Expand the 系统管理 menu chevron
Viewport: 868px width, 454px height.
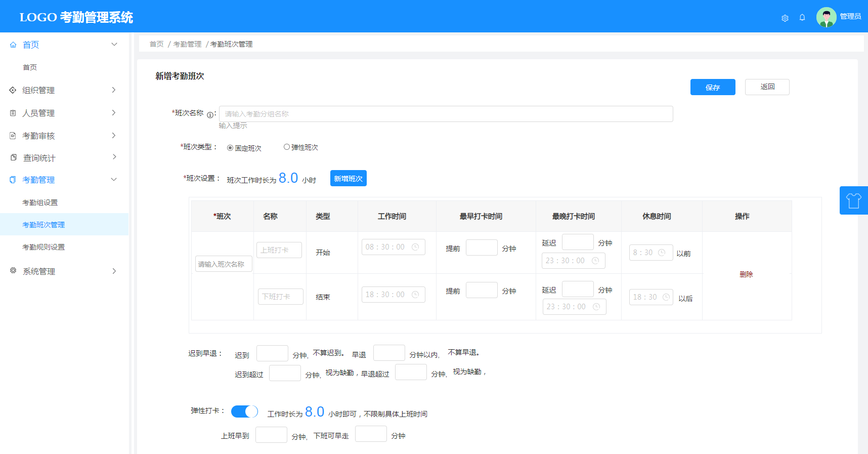pyautogui.click(x=114, y=271)
